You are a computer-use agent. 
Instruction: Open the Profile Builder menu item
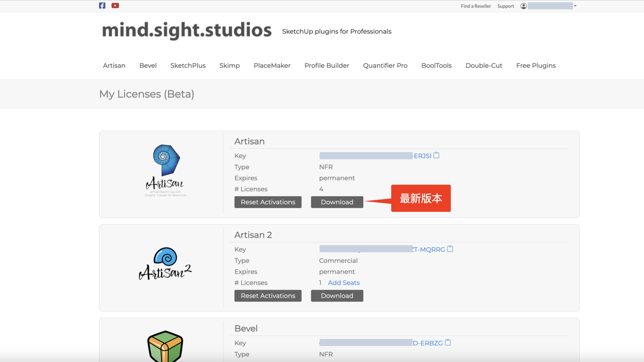(327, 66)
